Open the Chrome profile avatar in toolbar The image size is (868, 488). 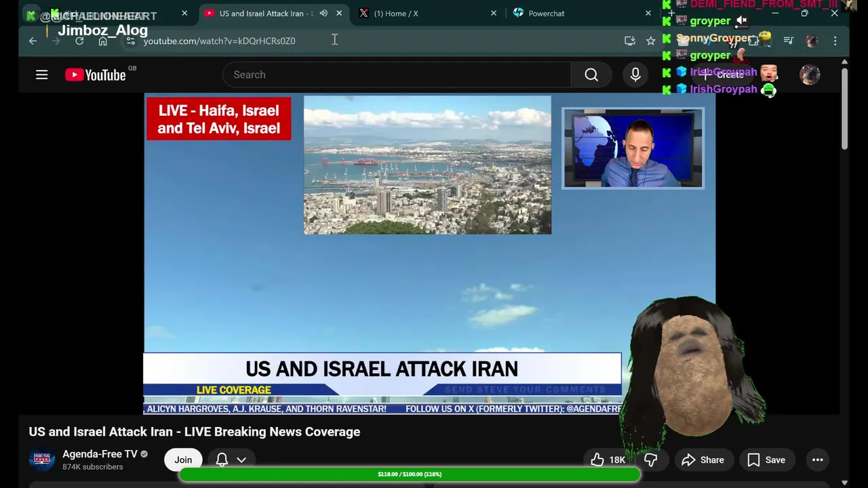click(812, 41)
